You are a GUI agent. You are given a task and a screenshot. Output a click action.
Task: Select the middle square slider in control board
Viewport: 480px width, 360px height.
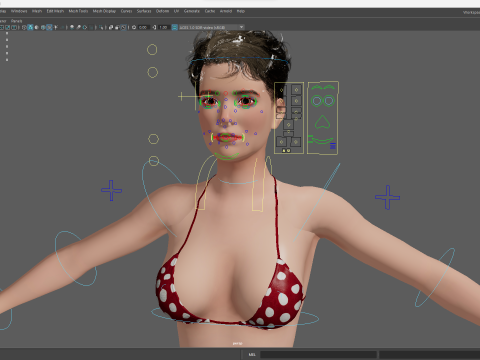pyautogui.click(x=289, y=125)
